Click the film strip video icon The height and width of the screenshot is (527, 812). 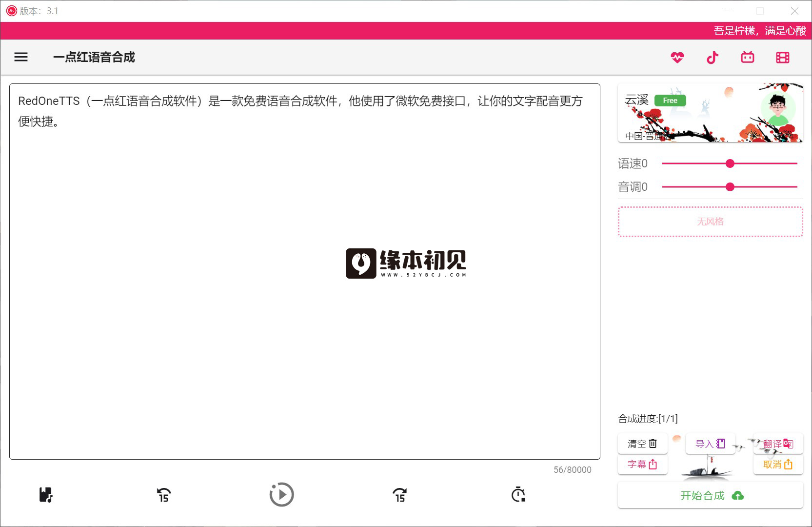[783, 58]
